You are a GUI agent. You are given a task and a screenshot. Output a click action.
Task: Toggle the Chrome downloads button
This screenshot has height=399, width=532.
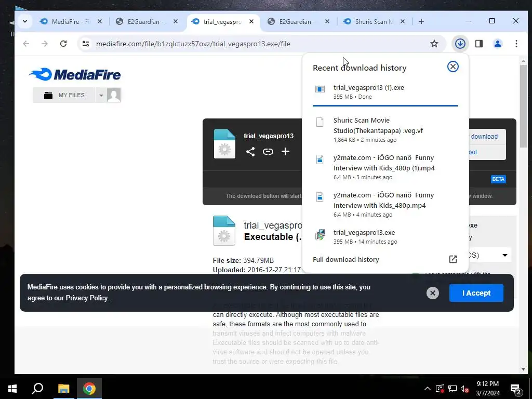click(460, 44)
